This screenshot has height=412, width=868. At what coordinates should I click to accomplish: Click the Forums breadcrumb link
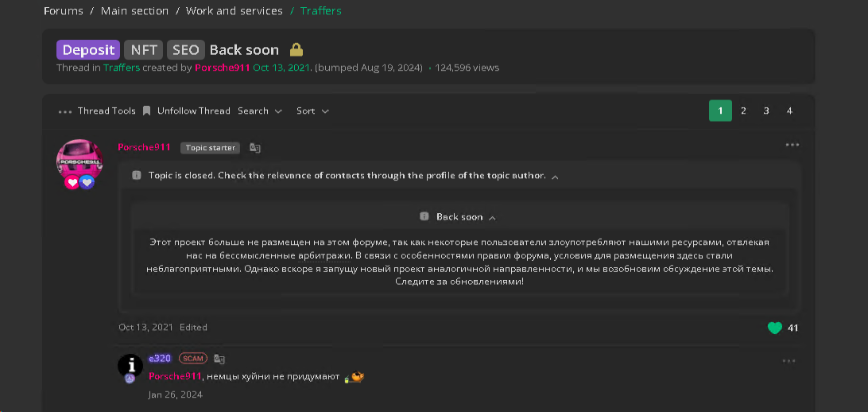coord(64,11)
